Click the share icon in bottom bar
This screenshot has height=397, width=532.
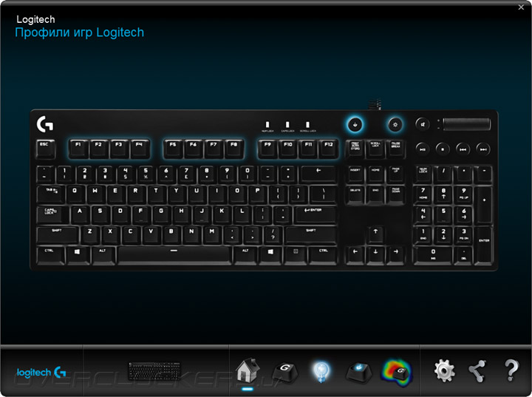pyautogui.click(x=477, y=371)
